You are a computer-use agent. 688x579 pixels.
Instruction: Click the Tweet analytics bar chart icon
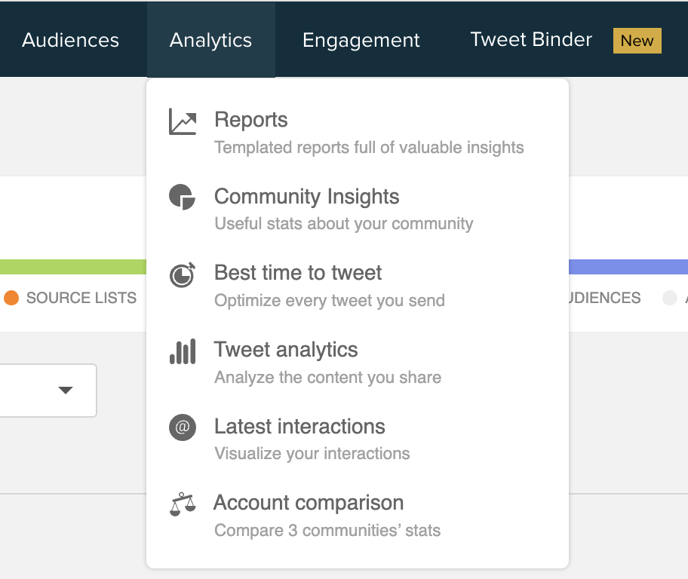[x=183, y=351]
